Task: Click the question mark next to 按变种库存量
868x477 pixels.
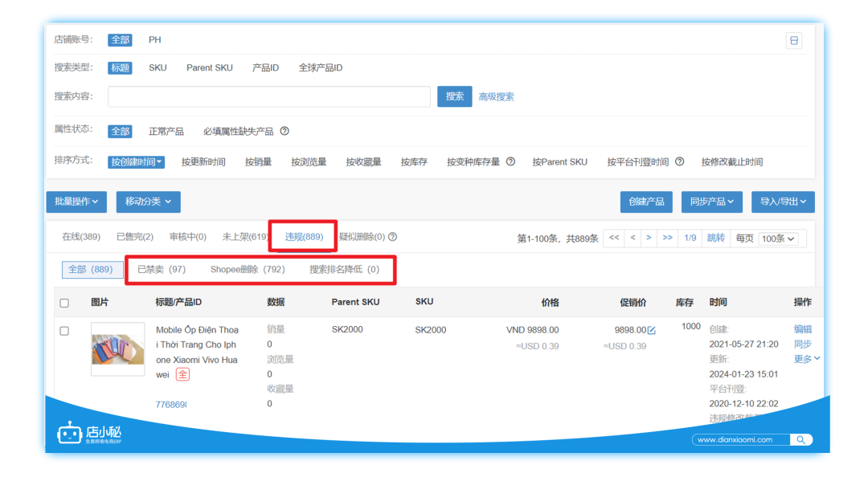Action: click(511, 161)
